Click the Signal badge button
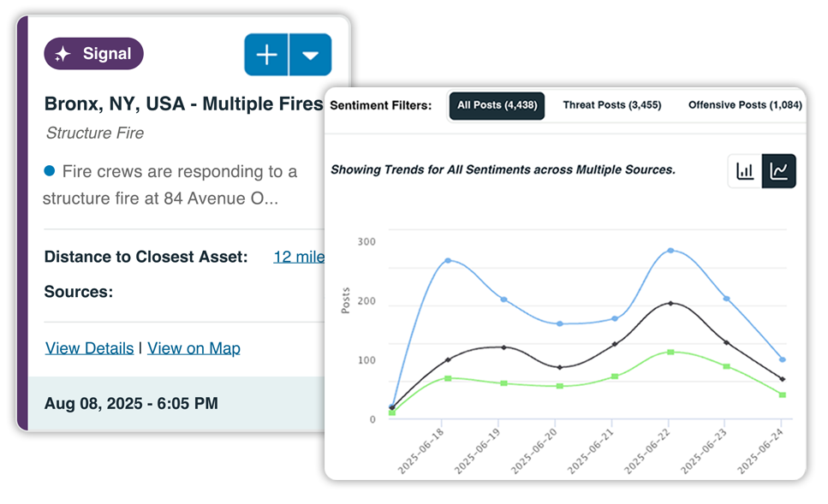This screenshot has width=828, height=504. [x=93, y=53]
